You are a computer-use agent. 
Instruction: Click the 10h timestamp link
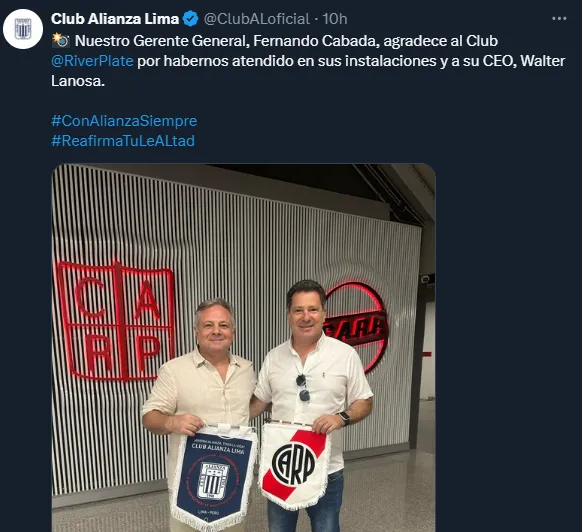click(x=334, y=19)
